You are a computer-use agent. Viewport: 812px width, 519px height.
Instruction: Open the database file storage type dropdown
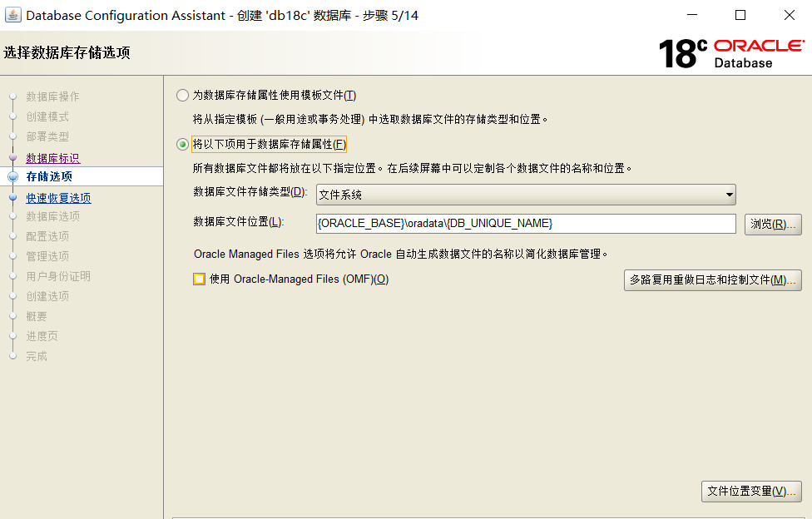click(526, 195)
